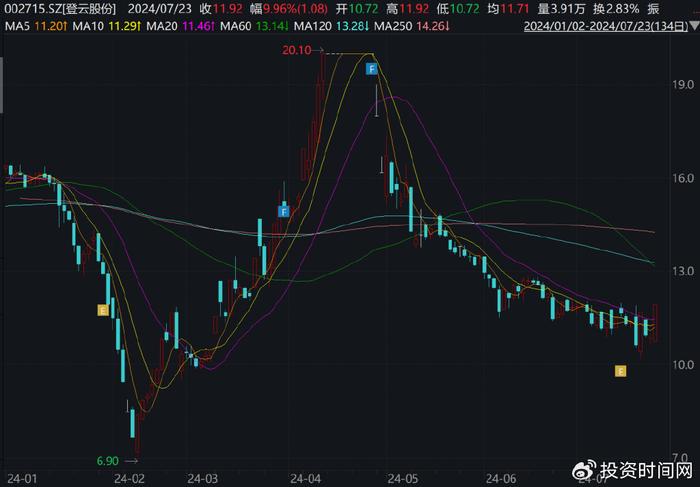Image resolution: width=700 pixels, height=487 pixels.
Task: Click the 13.0 price axis label
Action: pyautogui.click(x=683, y=271)
